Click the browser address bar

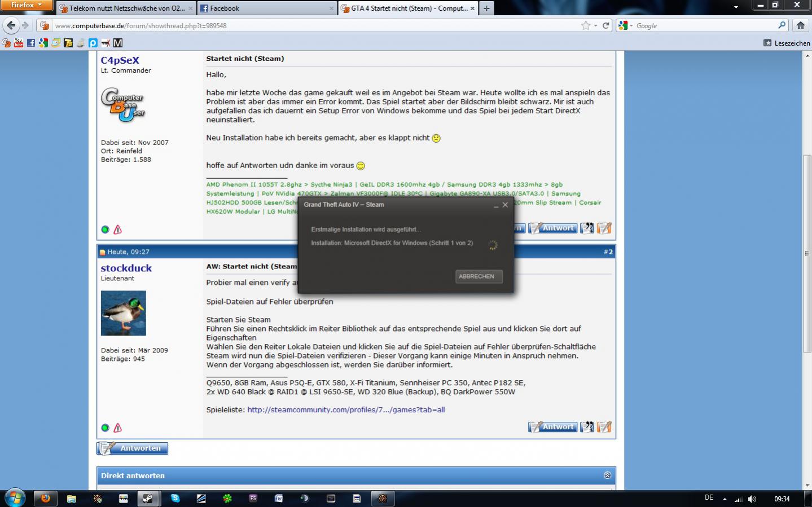pos(316,25)
